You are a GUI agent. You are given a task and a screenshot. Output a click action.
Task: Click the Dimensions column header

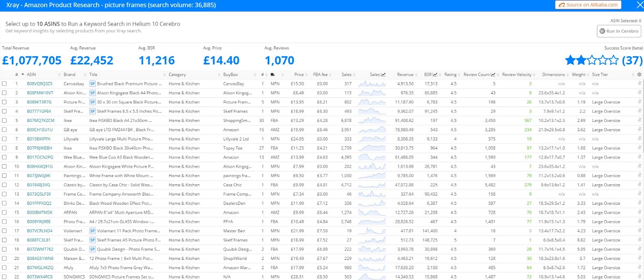pyautogui.click(x=553, y=74)
